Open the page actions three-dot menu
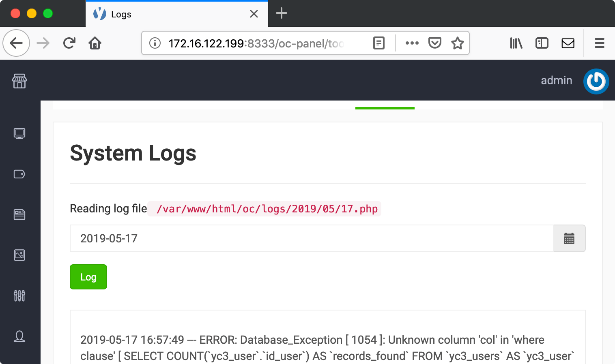 coord(412,43)
